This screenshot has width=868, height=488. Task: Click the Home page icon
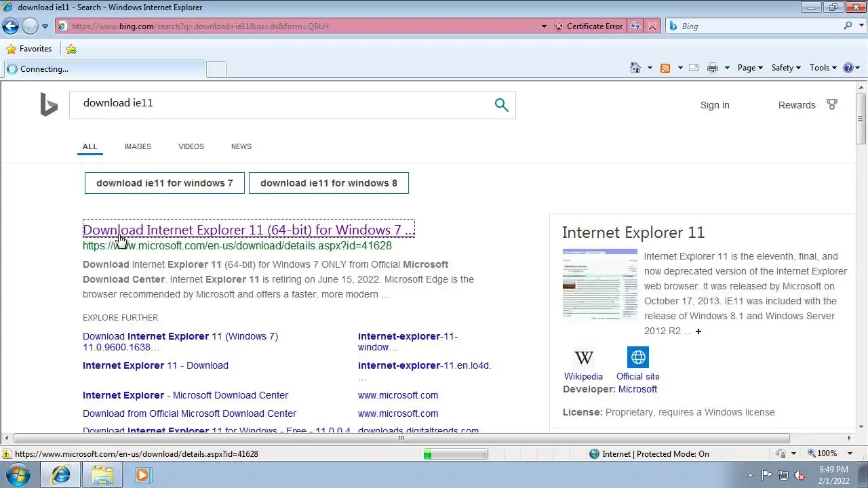coord(635,68)
